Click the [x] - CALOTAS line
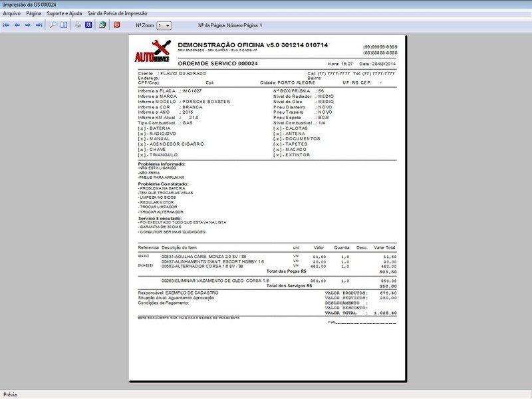 (291, 128)
